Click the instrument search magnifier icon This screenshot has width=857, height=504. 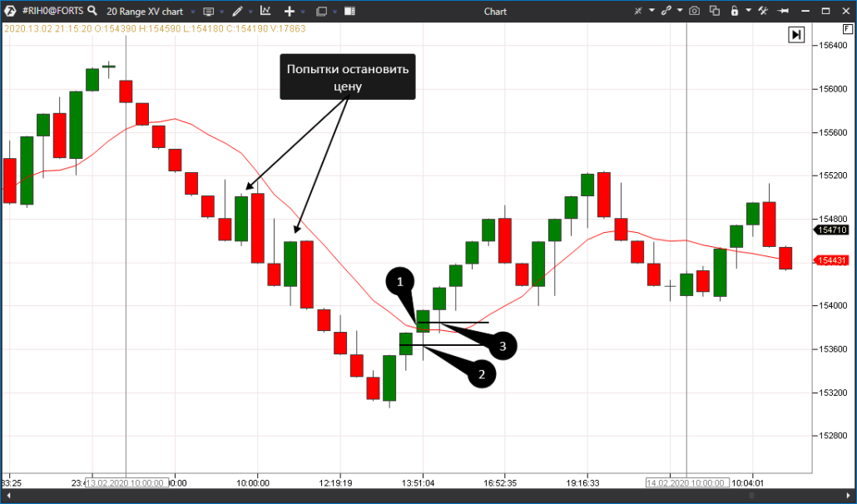(x=91, y=12)
